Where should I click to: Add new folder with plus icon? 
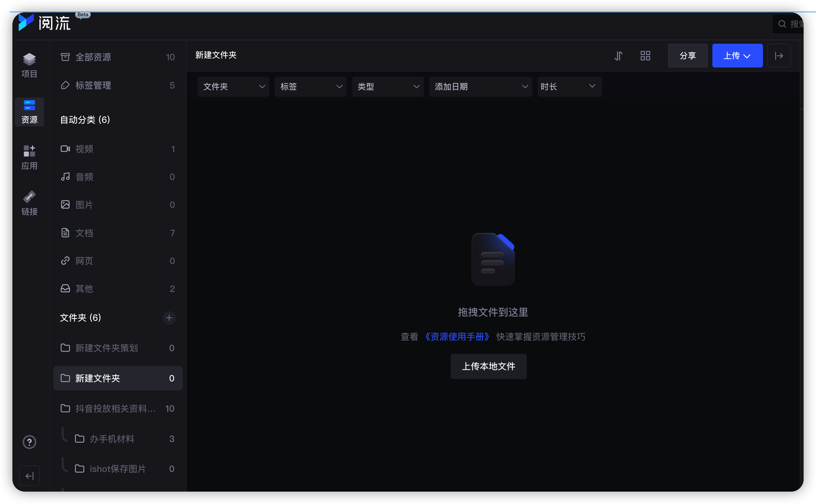pos(169,318)
